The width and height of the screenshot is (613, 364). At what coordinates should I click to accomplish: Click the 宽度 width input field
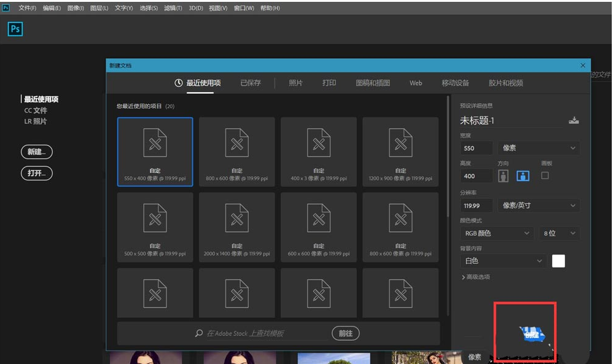pyautogui.click(x=476, y=148)
